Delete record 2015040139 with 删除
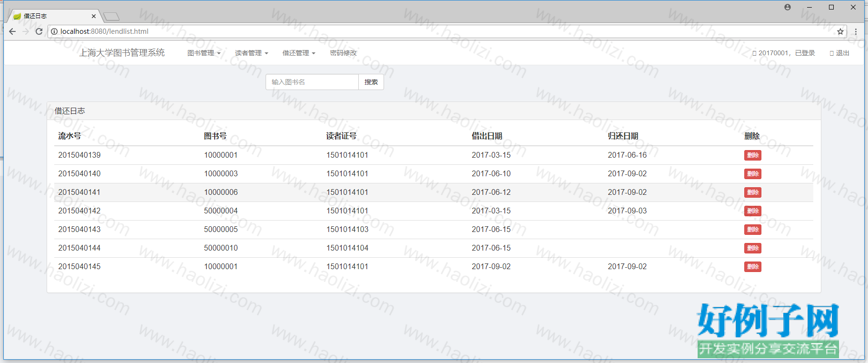Viewport: 868px width, 363px height. click(752, 155)
